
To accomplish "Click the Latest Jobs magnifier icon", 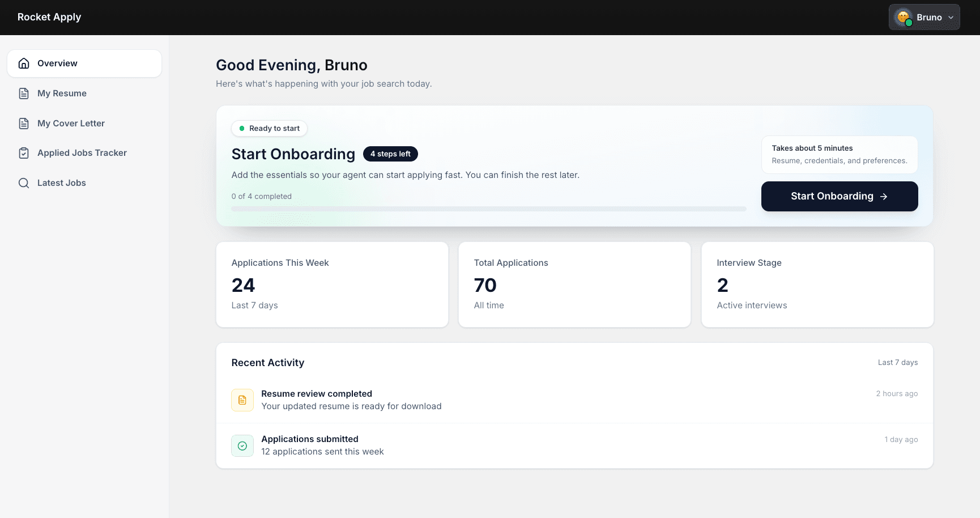I will click(x=23, y=182).
